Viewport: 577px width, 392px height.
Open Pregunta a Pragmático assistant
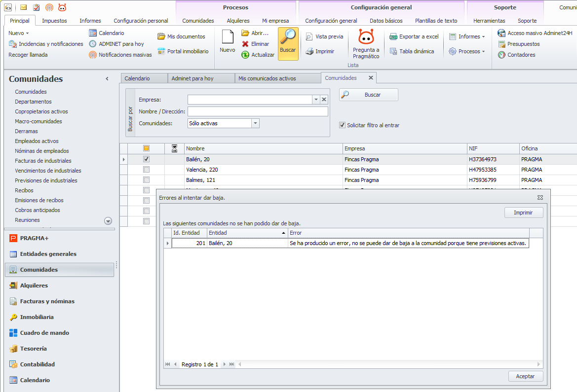pyautogui.click(x=366, y=37)
